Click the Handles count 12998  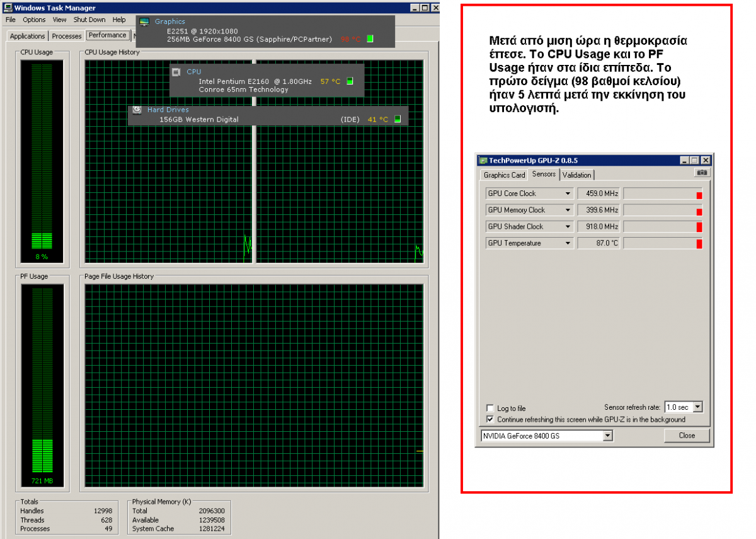(102, 511)
